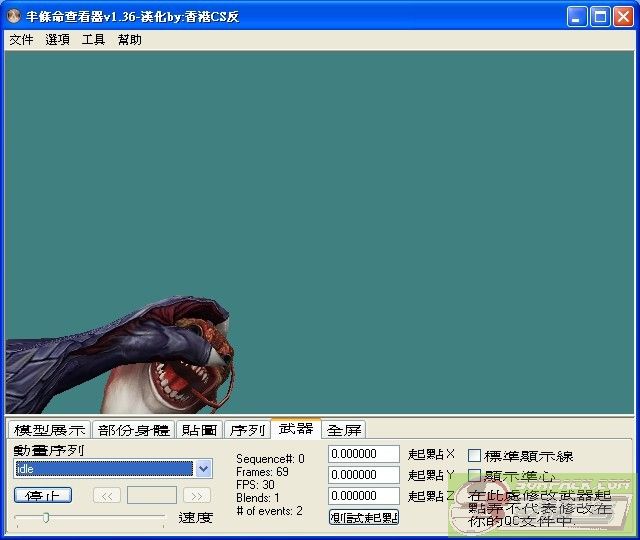Open the 選項 menu
Screen dimensions: 640x540
(x=57, y=40)
